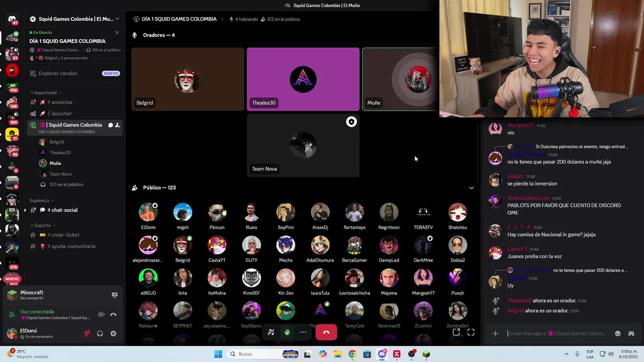This screenshot has width=644, height=362.
Task: Toggle headphone deafen in user panel
Action: 100,333
